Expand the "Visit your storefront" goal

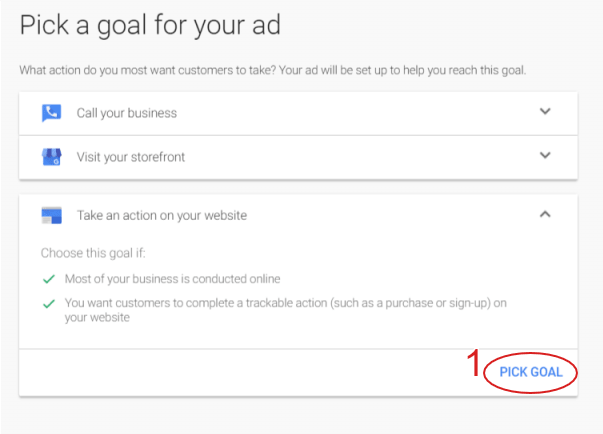click(x=545, y=156)
